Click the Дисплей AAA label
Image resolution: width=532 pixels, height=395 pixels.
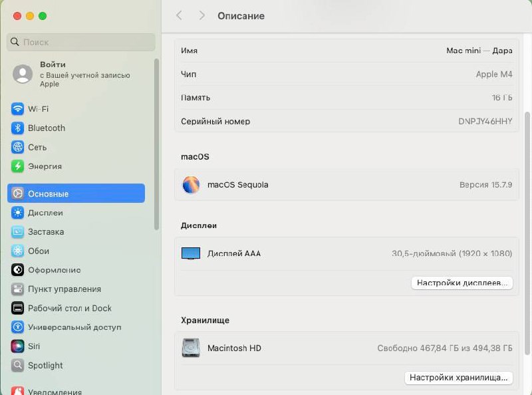pos(234,253)
